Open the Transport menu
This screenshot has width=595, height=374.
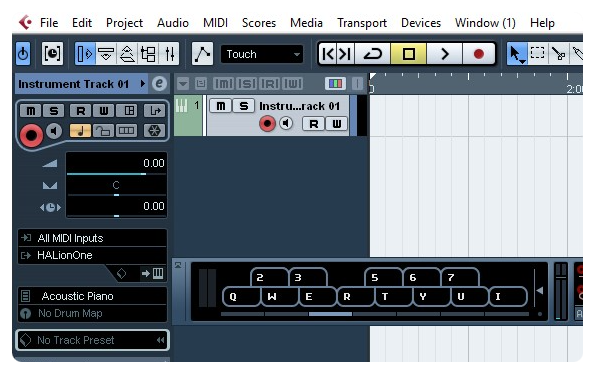362,23
